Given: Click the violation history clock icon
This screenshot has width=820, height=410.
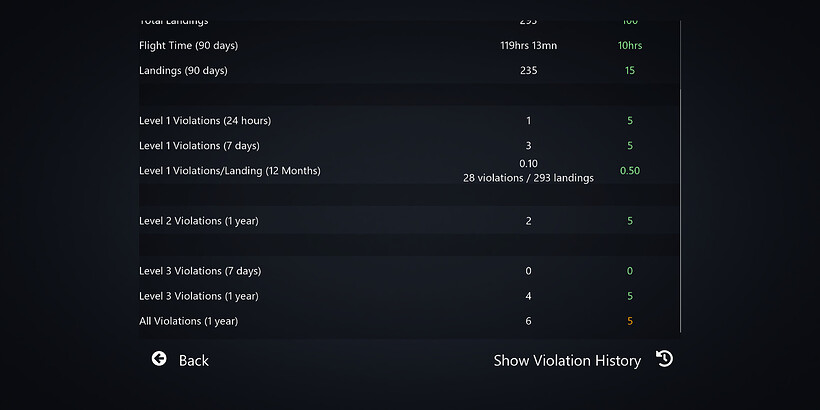Looking at the screenshot, I should click(x=664, y=359).
